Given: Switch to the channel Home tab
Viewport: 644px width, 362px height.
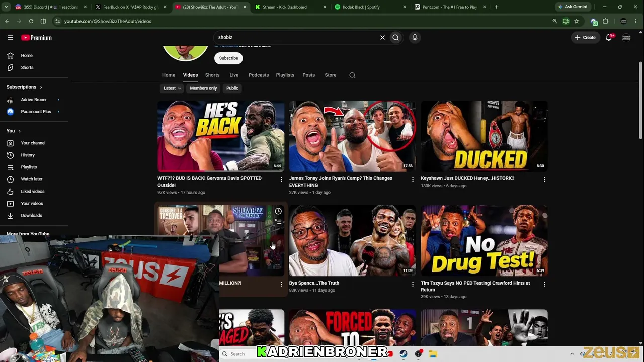Looking at the screenshot, I should click(169, 75).
